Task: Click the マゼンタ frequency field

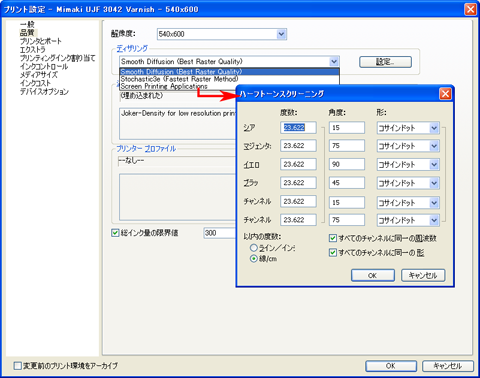Action: click(298, 146)
